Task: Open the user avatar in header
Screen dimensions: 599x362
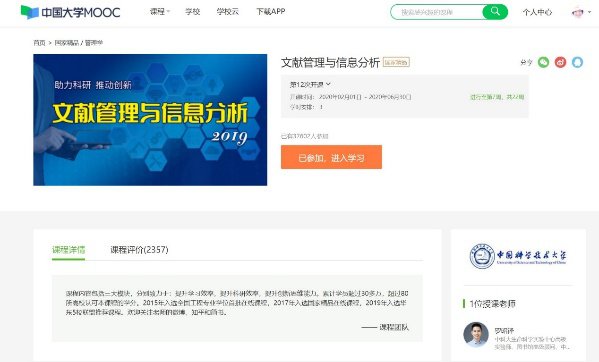Action: click(x=578, y=12)
